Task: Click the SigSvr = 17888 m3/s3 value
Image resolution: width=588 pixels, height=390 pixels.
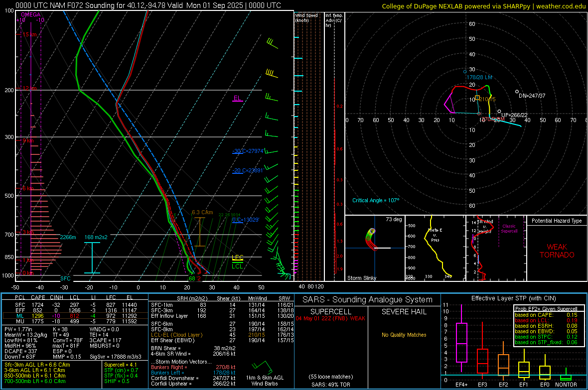Action: (116, 357)
